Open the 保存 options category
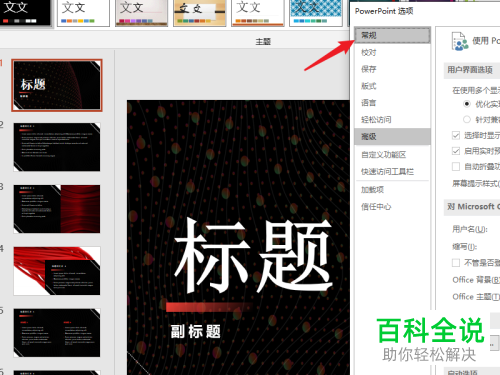 [x=392, y=69]
